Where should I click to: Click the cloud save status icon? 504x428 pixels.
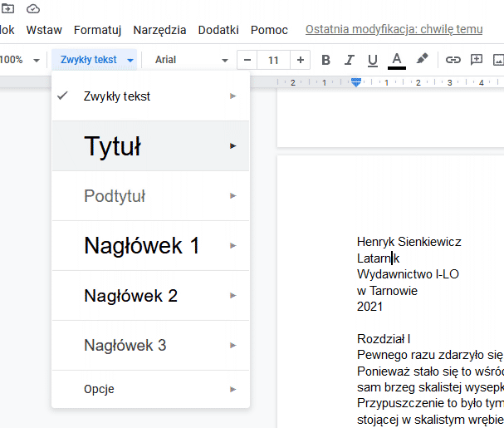coord(33,8)
